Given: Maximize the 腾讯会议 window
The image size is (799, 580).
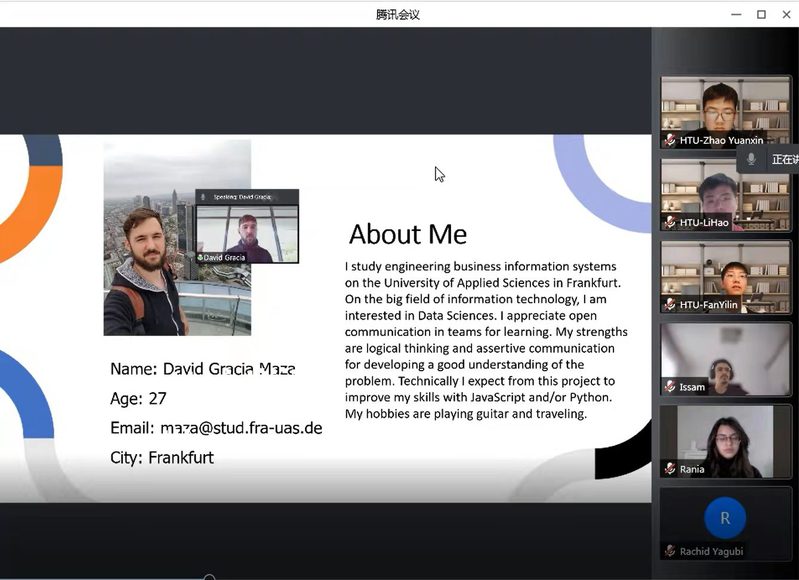Looking at the screenshot, I should [x=761, y=14].
